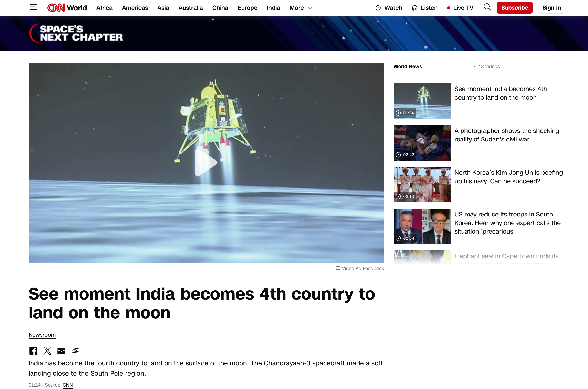The height and width of the screenshot is (389, 588).
Task: Open the India section
Action: (273, 8)
